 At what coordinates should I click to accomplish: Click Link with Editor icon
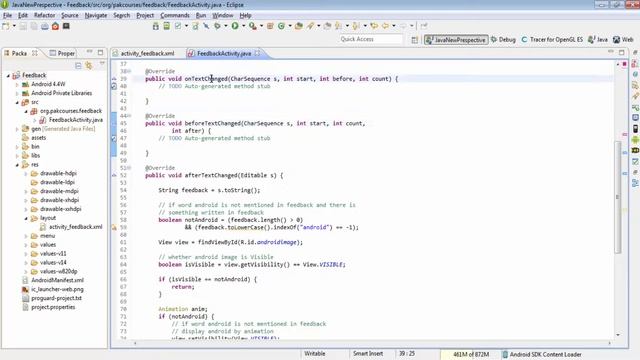[89, 65]
